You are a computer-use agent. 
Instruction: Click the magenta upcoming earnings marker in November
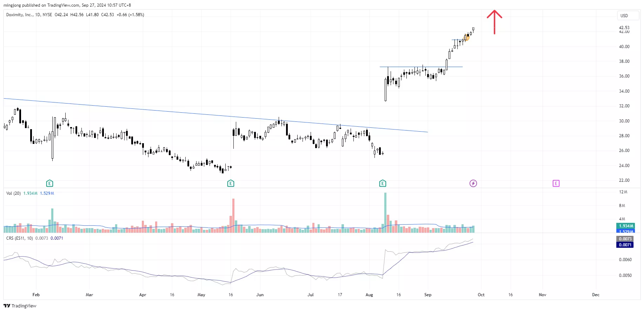(x=556, y=183)
